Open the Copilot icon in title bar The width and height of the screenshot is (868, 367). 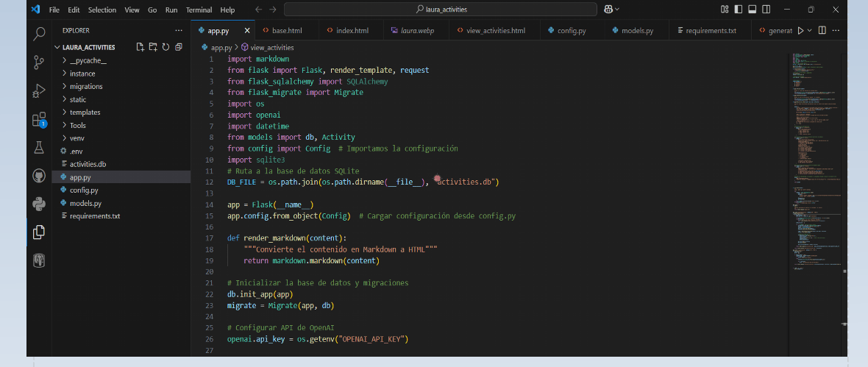608,10
